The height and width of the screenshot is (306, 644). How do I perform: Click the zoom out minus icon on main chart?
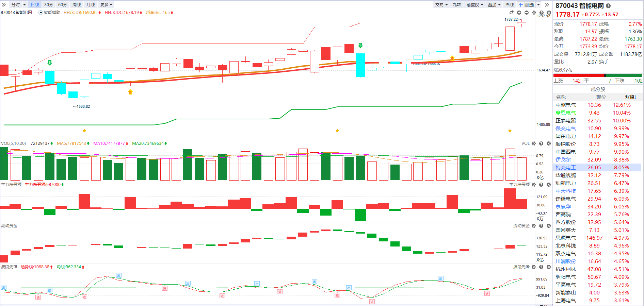(527, 13)
